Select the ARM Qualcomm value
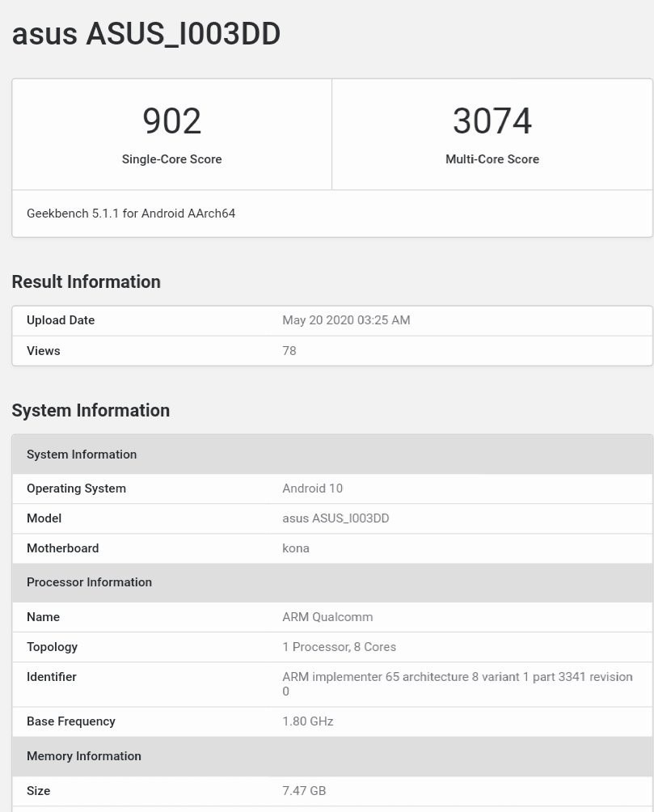The height and width of the screenshot is (812, 654). 327,617
